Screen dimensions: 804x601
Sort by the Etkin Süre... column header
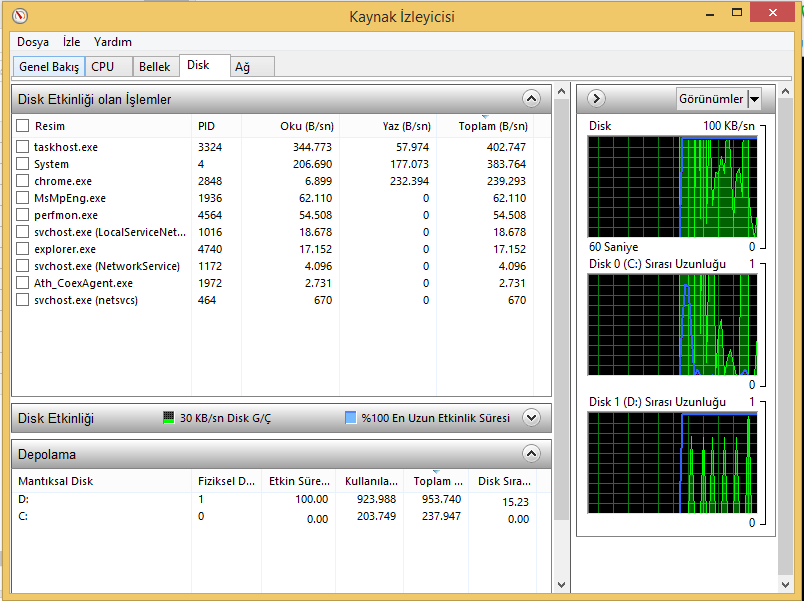click(298, 481)
